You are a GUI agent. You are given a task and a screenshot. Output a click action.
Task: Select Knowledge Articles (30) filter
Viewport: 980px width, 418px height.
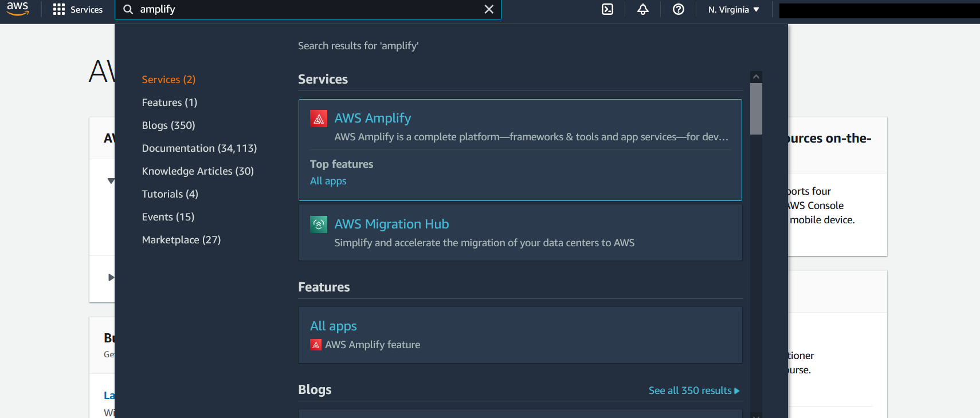tap(198, 171)
